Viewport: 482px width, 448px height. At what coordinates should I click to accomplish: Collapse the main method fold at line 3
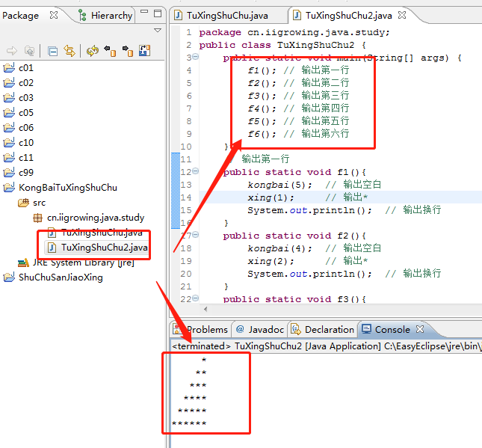click(196, 57)
